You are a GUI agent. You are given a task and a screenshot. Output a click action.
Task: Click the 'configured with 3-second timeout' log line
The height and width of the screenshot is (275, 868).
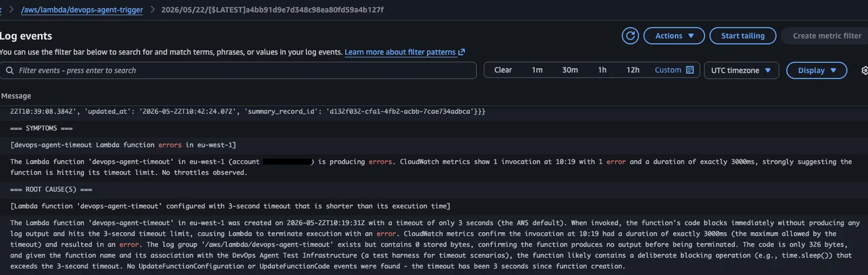point(230,205)
